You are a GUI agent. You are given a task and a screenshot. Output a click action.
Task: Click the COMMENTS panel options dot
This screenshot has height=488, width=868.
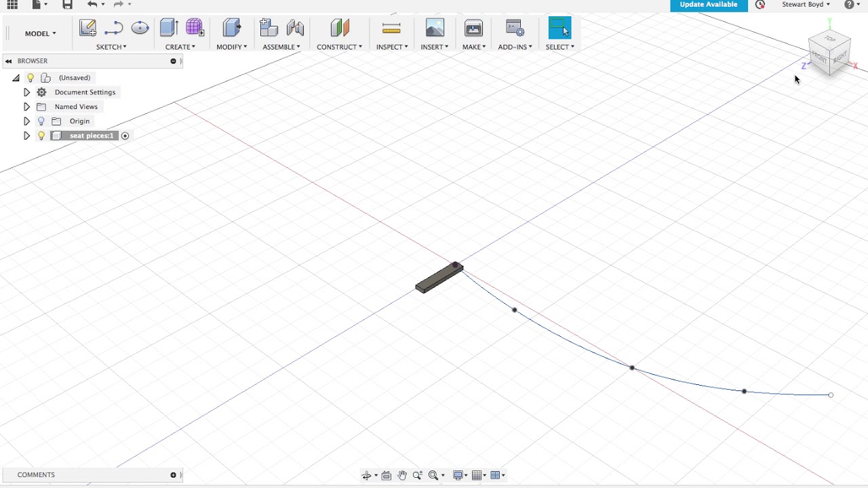[x=173, y=475]
